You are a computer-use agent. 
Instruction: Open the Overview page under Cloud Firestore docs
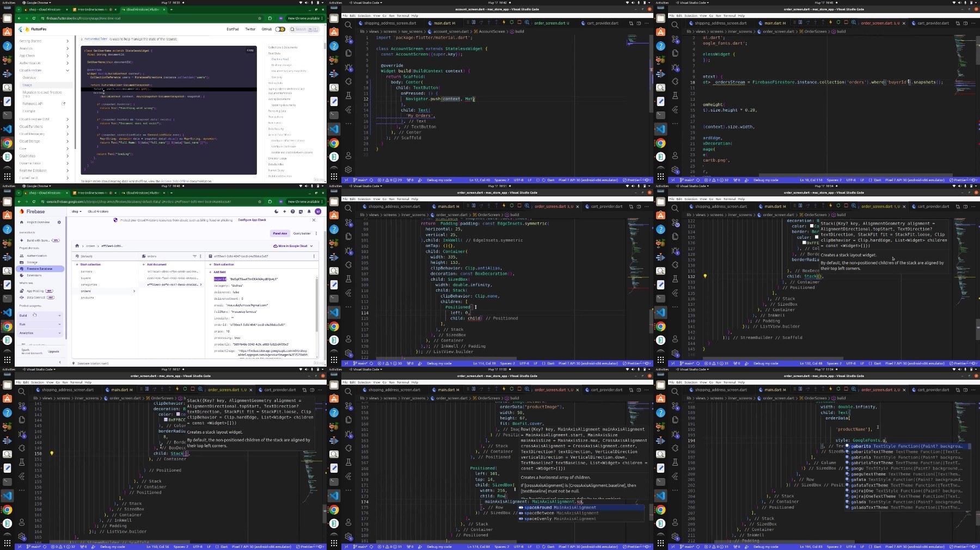tap(29, 78)
